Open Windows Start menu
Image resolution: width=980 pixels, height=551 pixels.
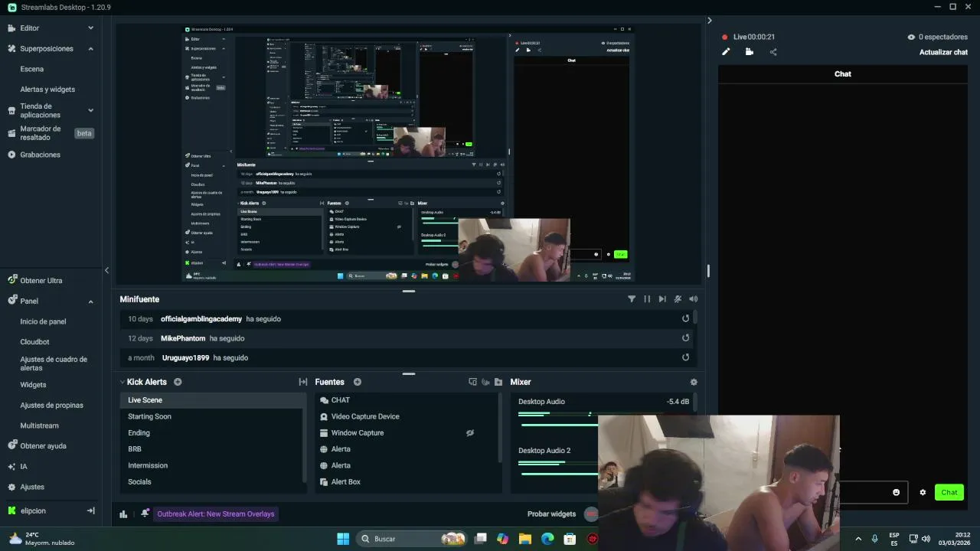pos(343,539)
